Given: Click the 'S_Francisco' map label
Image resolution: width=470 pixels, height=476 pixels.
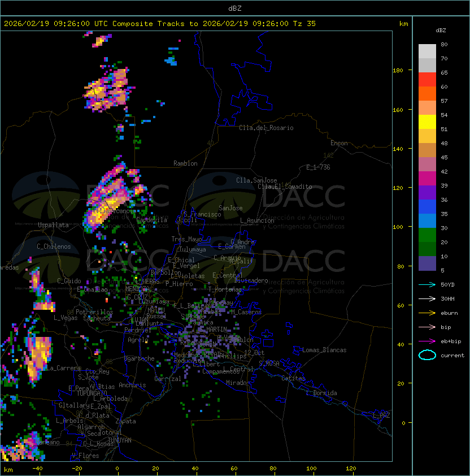Looking at the screenshot, I should tap(202, 214).
